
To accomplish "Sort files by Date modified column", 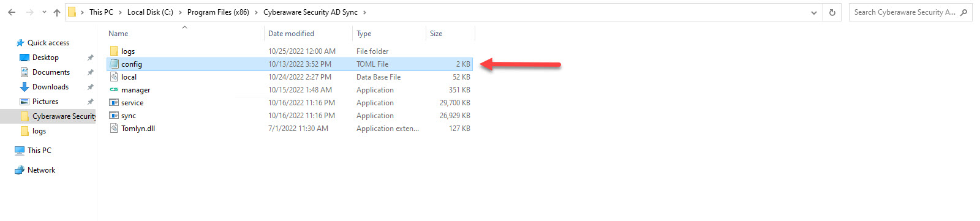I will 291,34.
